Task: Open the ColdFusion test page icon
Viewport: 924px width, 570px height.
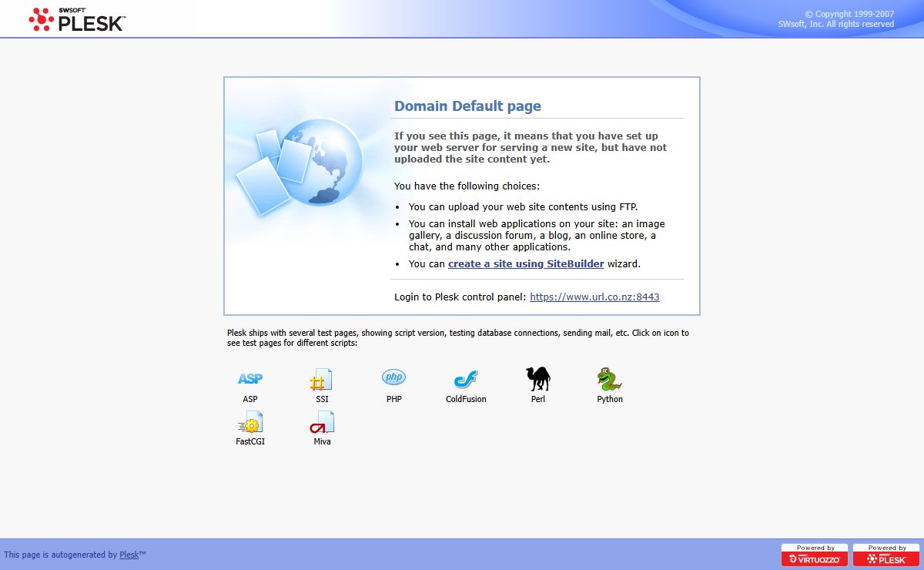Action: click(x=466, y=379)
